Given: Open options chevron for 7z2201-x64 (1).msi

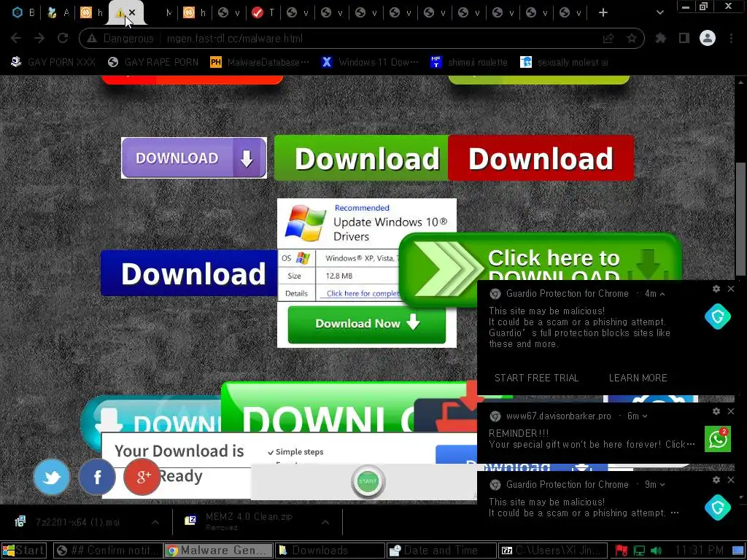Looking at the screenshot, I should click(x=155, y=522).
